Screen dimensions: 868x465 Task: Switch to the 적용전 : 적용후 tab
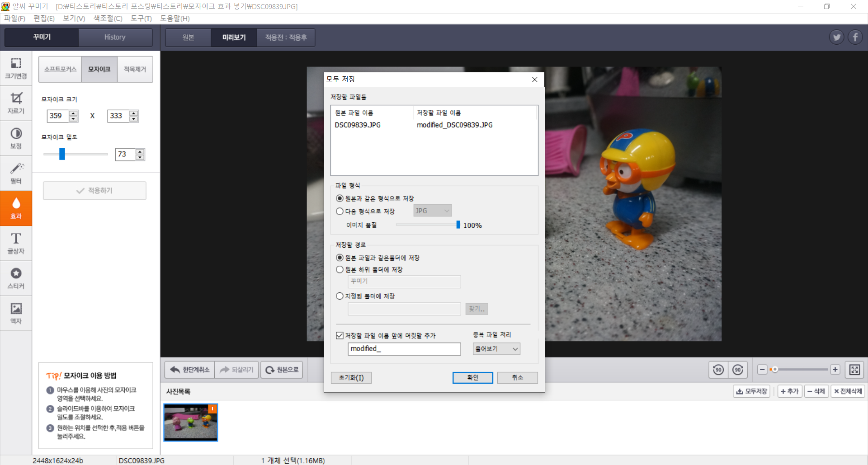pos(286,38)
